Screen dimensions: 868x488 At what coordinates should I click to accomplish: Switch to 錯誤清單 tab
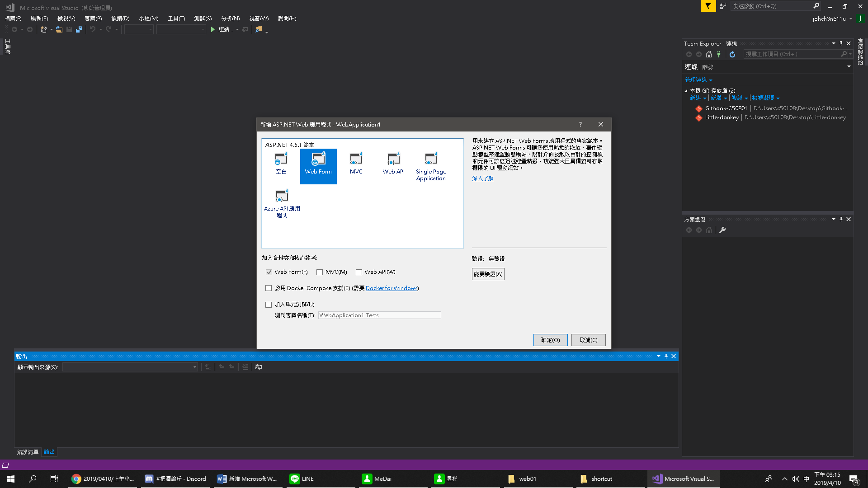click(28, 452)
